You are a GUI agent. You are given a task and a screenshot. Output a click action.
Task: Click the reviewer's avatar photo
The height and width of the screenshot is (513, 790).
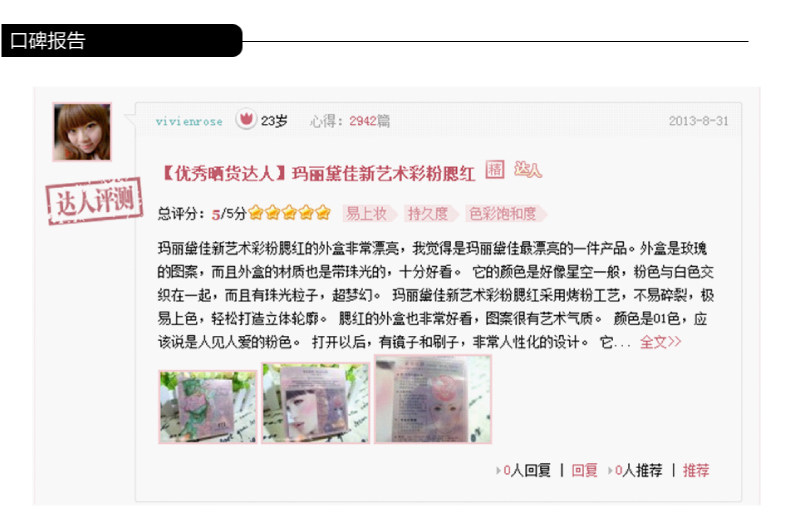pyautogui.click(x=82, y=132)
